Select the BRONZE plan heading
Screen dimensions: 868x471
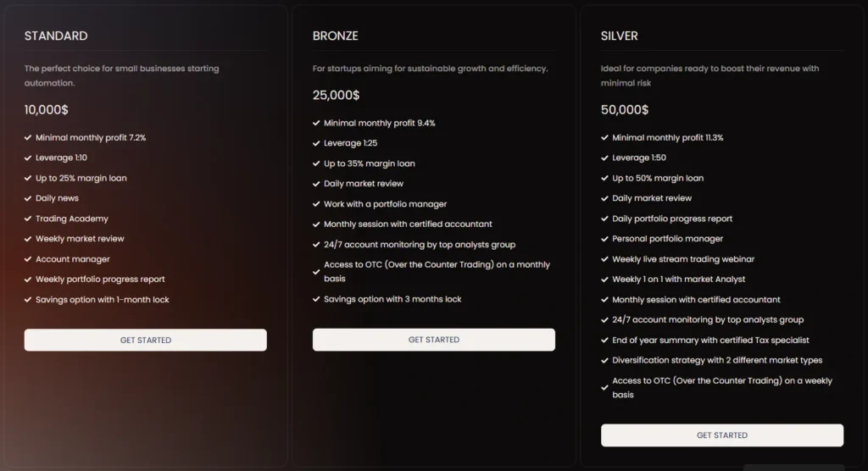click(336, 36)
